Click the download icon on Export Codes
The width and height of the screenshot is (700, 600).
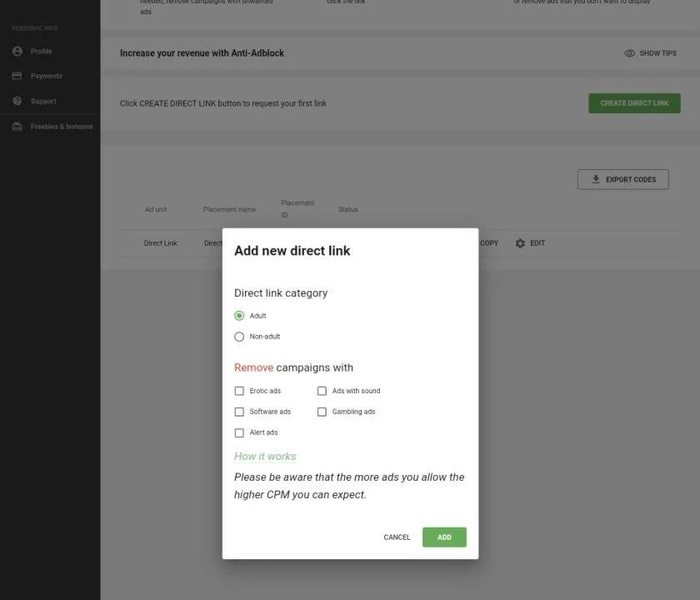(x=596, y=179)
